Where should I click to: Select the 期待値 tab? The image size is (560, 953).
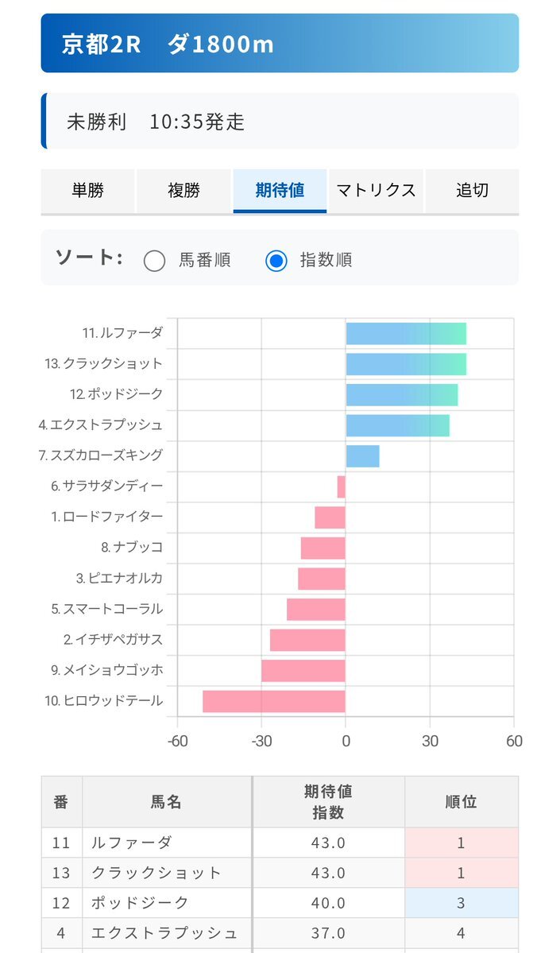(x=278, y=190)
